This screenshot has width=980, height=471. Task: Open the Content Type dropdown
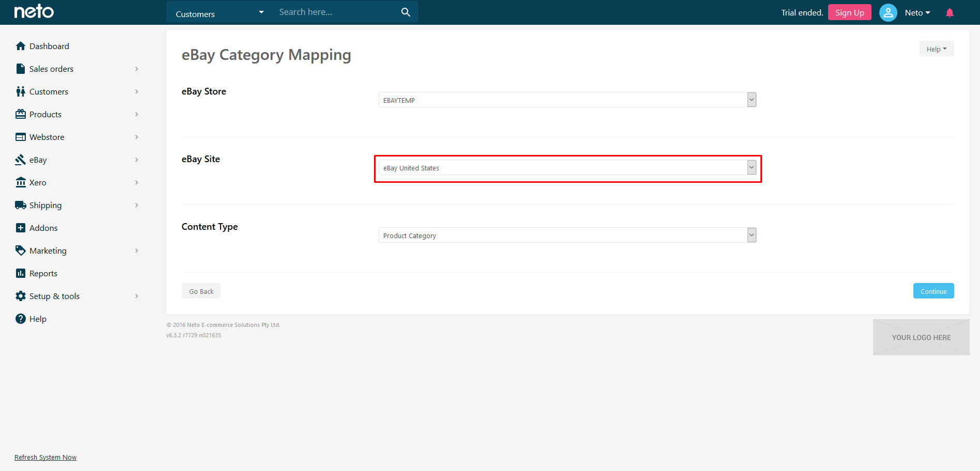[x=567, y=235]
